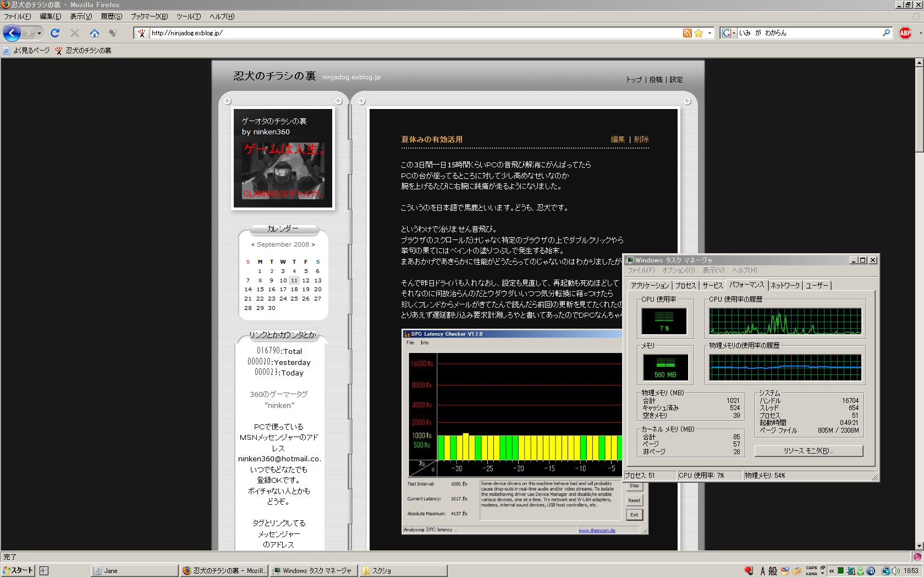Click the Task Manager green CPU tray icon
Image resolution: width=924 pixels, height=578 pixels.
[840, 571]
